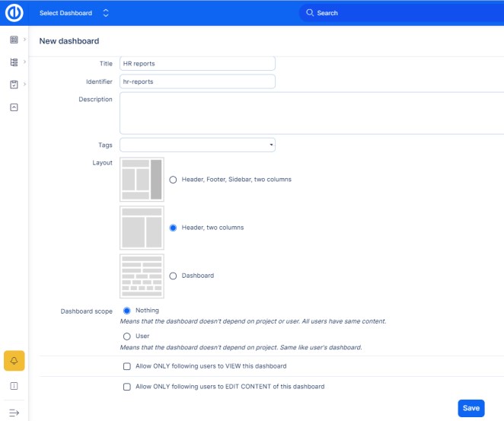Expand the sidebar with the arrow icon
504x421 pixels.
[14, 412]
